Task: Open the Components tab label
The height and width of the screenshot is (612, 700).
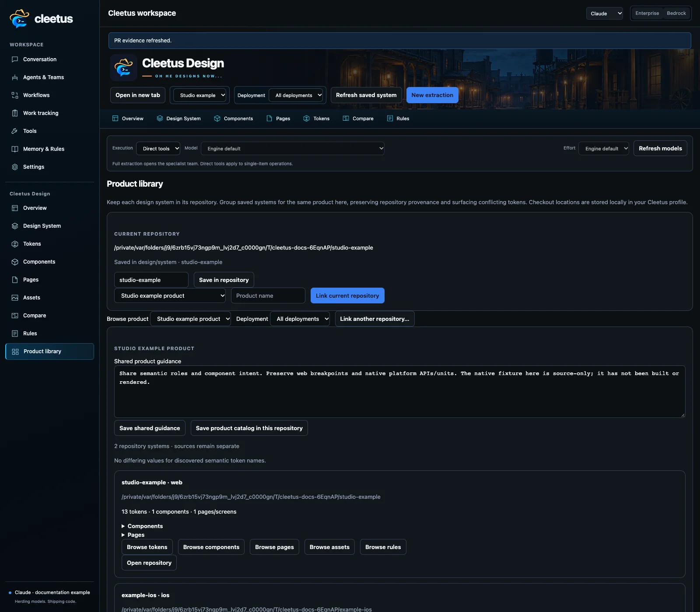Action: (x=238, y=118)
